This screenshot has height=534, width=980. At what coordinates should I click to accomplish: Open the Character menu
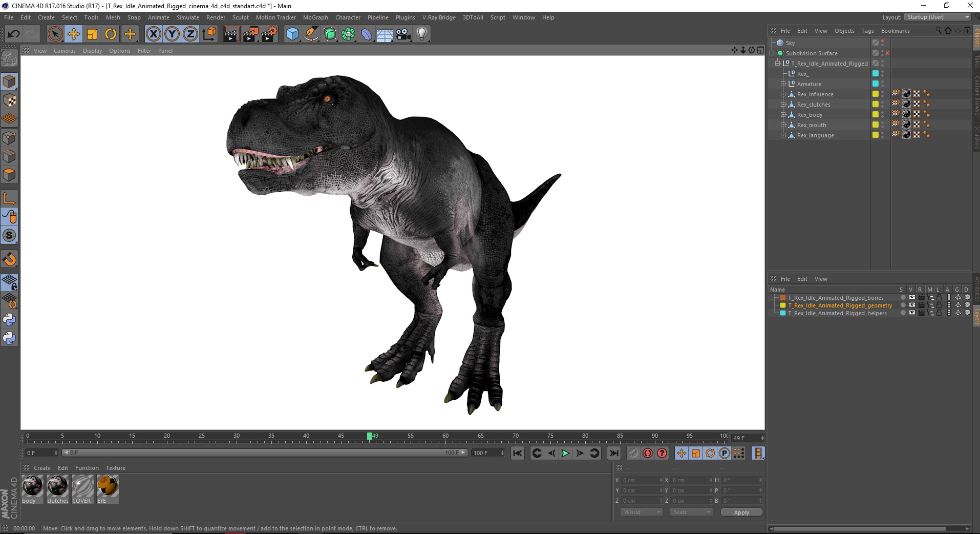tap(348, 17)
